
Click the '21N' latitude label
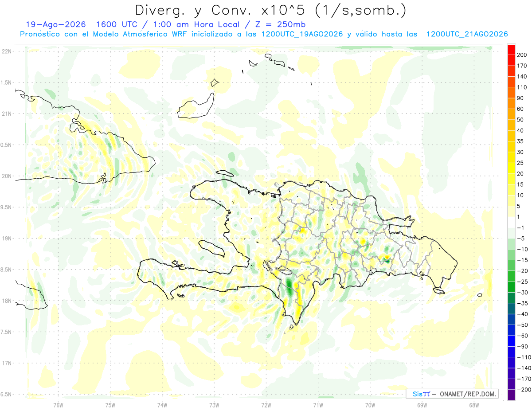point(6,114)
